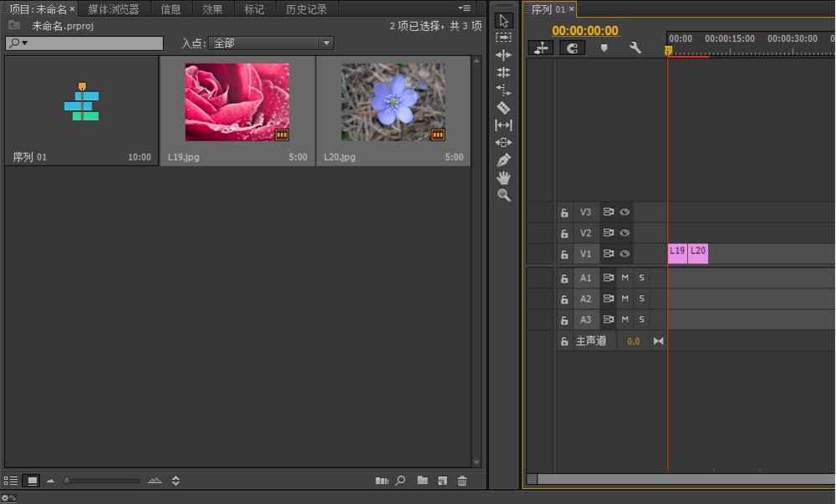Select the Slip tool
The image size is (836, 504).
pyautogui.click(x=503, y=125)
